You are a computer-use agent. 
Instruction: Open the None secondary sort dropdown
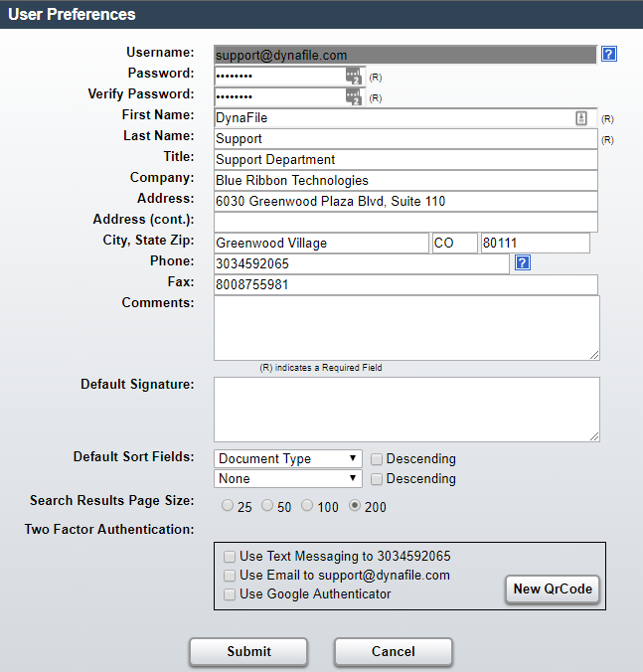click(x=288, y=479)
